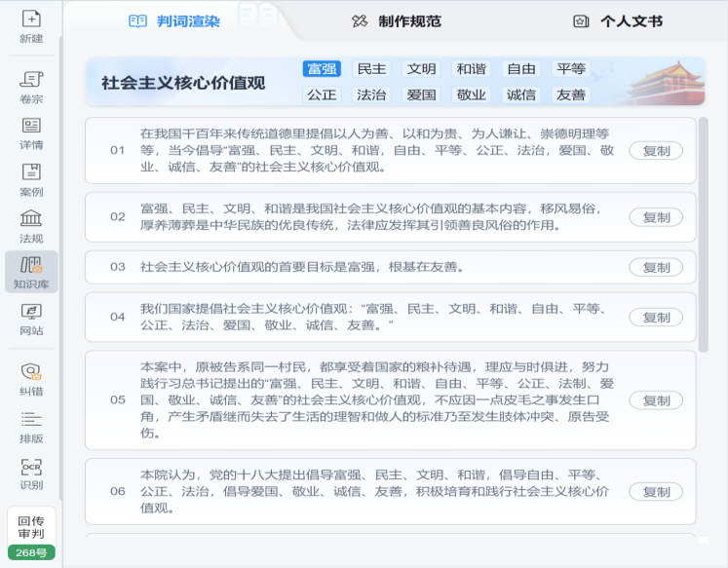Open the 网站 sidebar icon
The width and height of the screenshot is (728, 568).
[31, 319]
